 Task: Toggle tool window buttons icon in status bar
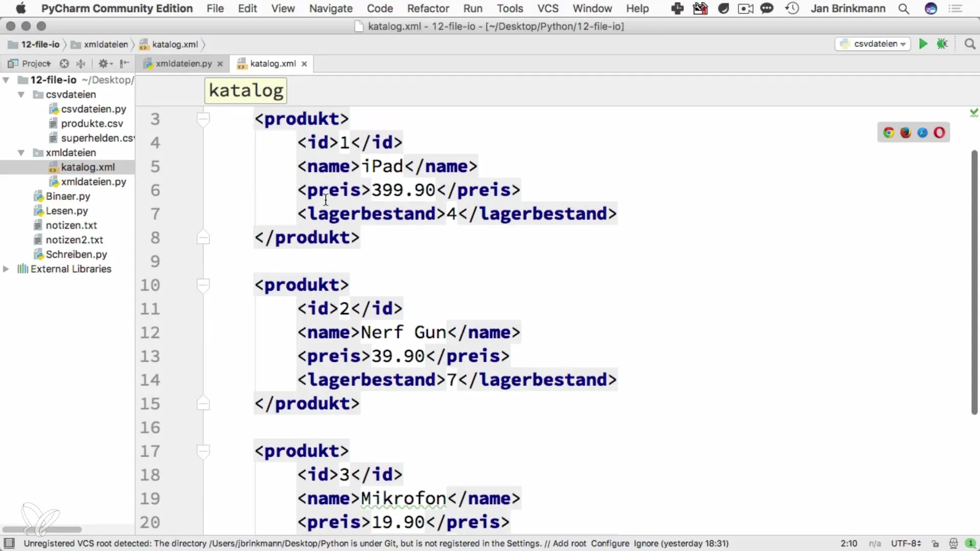click(9, 543)
